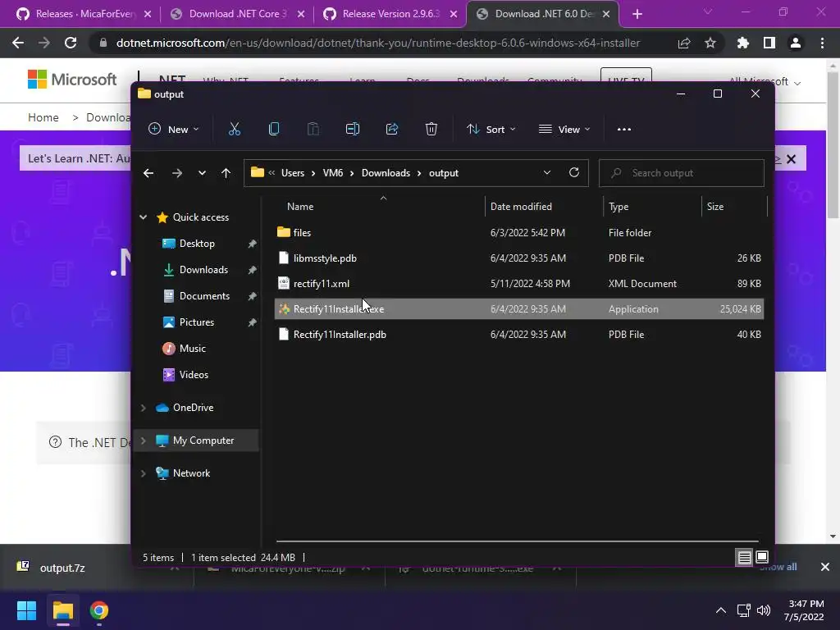This screenshot has height=630, width=840.
Task: Select Rectify11Installer.pdb file
Action: click(x=519, y=335)
